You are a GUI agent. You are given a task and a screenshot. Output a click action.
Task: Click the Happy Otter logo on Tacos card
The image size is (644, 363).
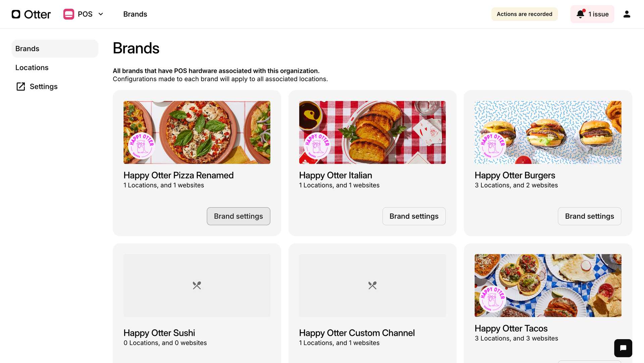point(492,299)
